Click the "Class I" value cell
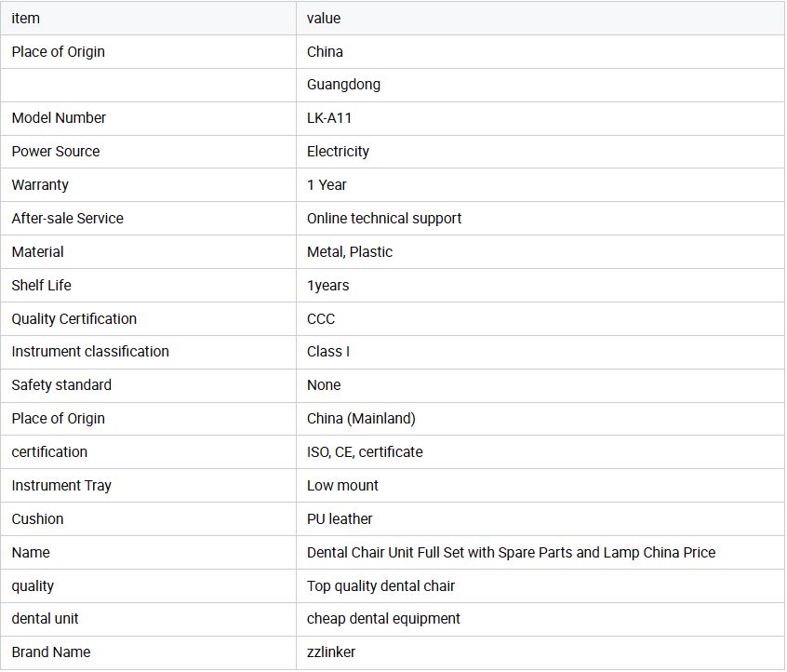The image size is (787, 672). click(328, 352)
